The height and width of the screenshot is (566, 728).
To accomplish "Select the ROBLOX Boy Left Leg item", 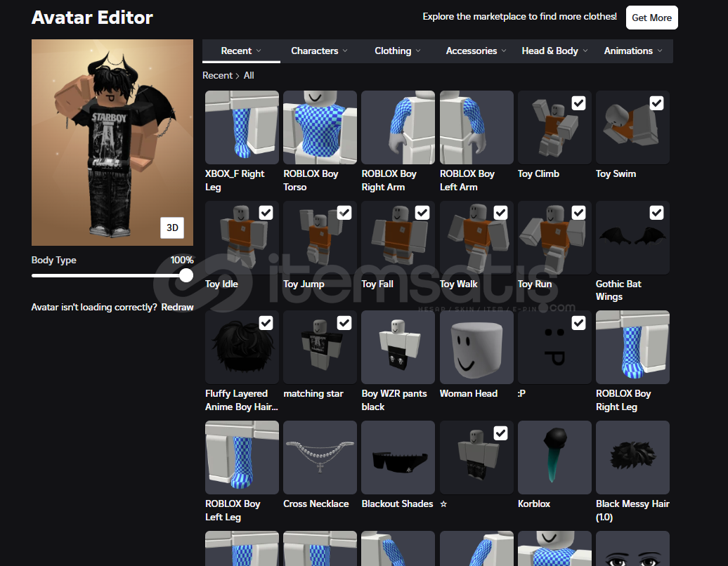I will [x=242, y=457].
